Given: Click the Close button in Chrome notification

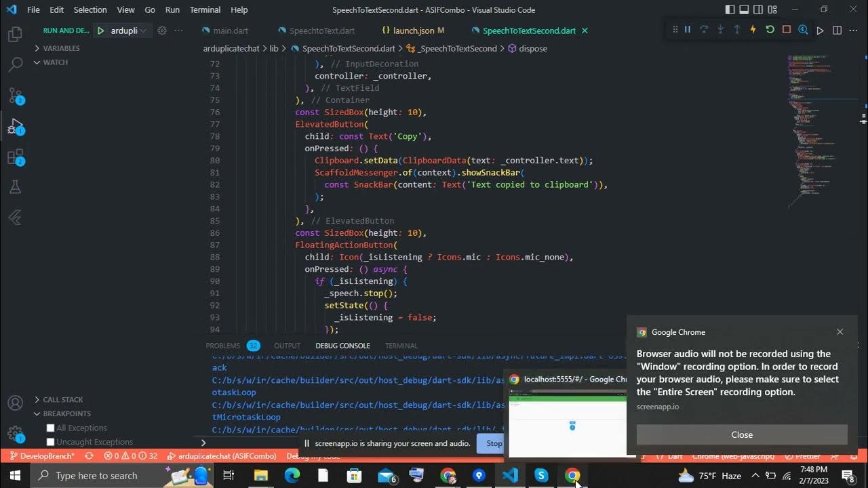Looking at the screenshot, I should (x=742, y=434).
